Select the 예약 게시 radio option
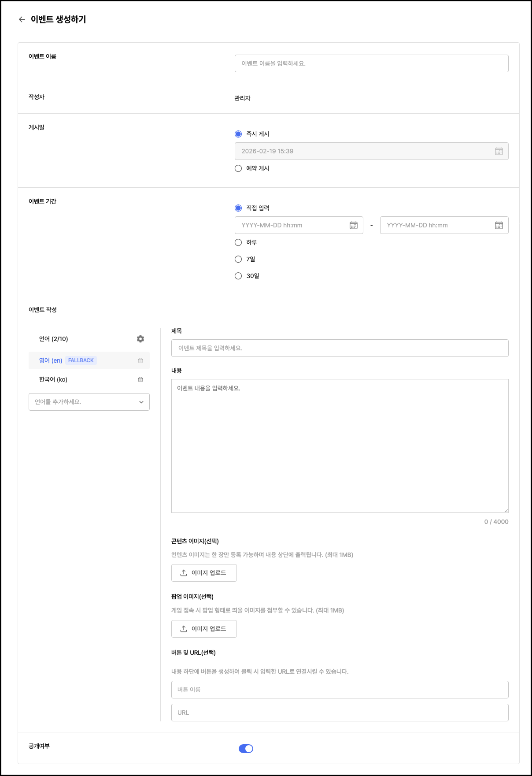Screen dimensions: 532x776 [x=238, y=168]
